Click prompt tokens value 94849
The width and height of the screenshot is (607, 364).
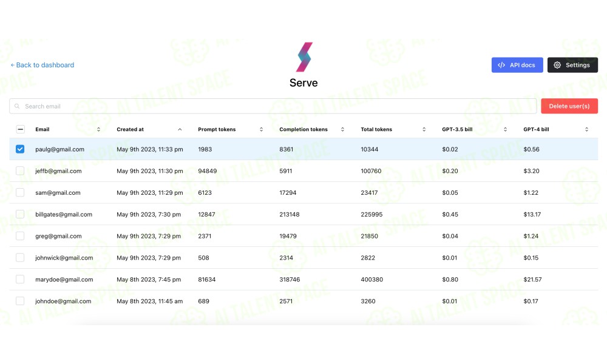pyautogui.click(x=208, y=171)
